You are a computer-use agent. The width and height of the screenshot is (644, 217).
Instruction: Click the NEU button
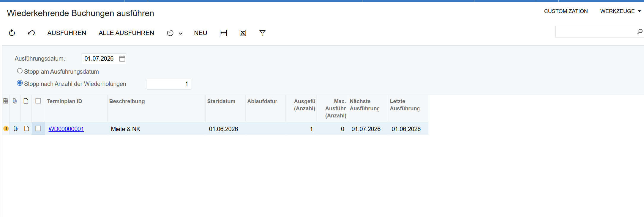pos(201,33)
